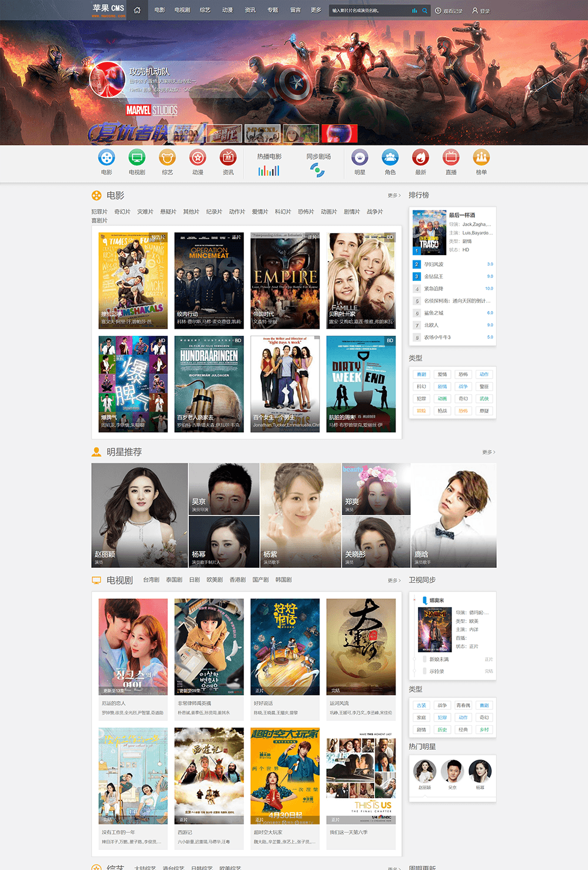Open the red 动漫 star icon

tap(198, 157)
